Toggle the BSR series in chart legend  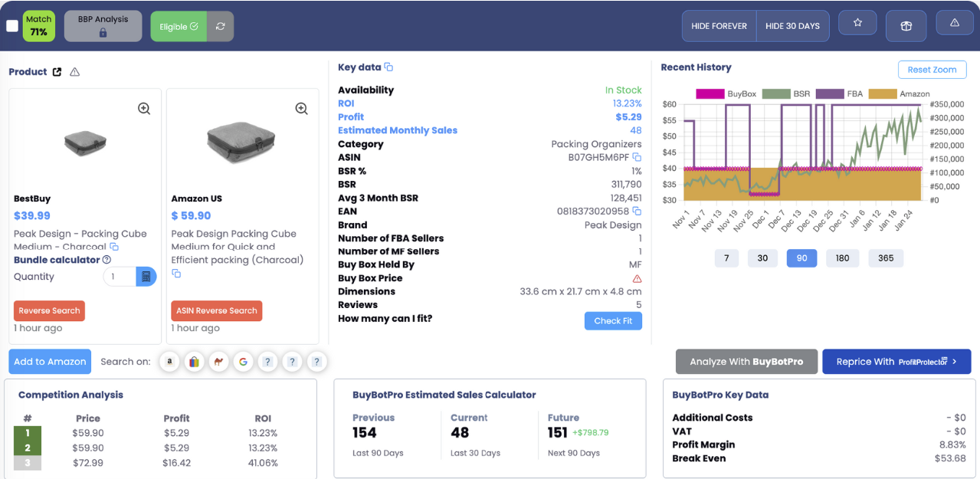tap(785, 94)
